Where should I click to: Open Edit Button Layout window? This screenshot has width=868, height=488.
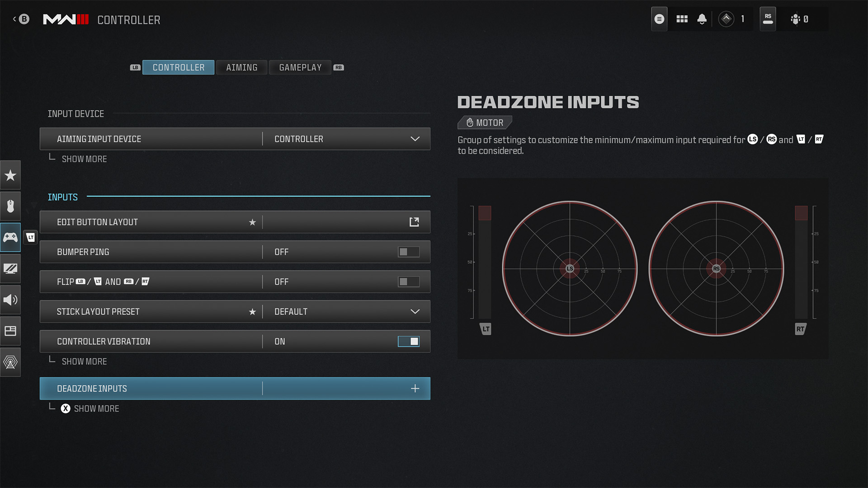coord(414,222)
